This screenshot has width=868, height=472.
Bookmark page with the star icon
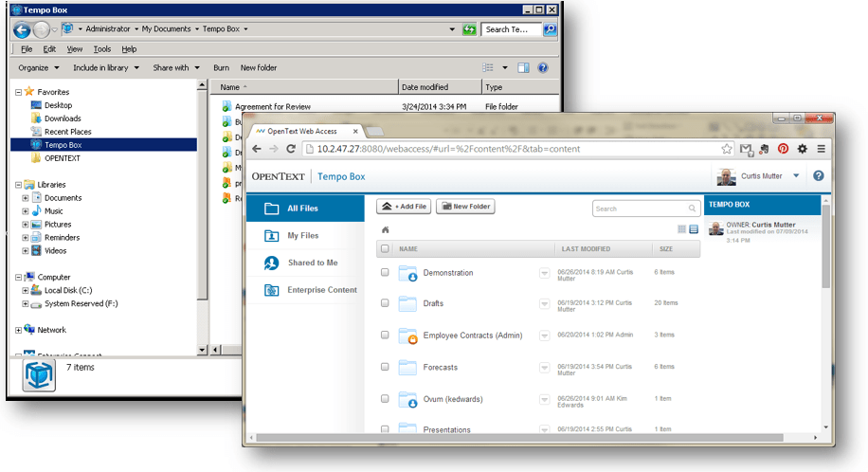[x=726, y=149]
